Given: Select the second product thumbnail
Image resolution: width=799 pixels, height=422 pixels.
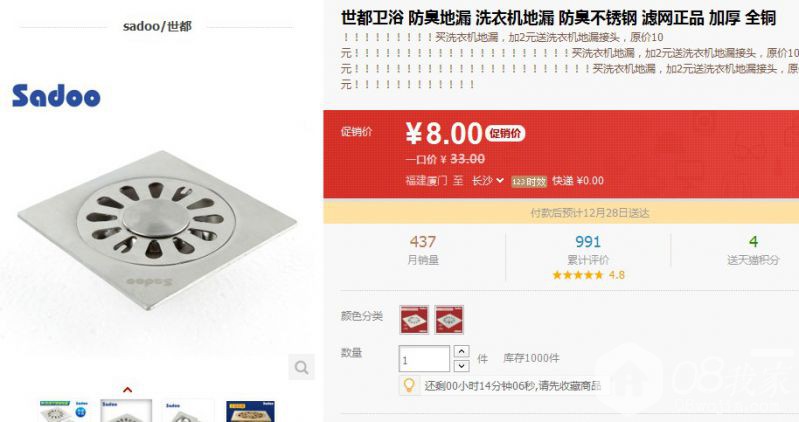Looking at the screenshot, I should tap(126, 411).
